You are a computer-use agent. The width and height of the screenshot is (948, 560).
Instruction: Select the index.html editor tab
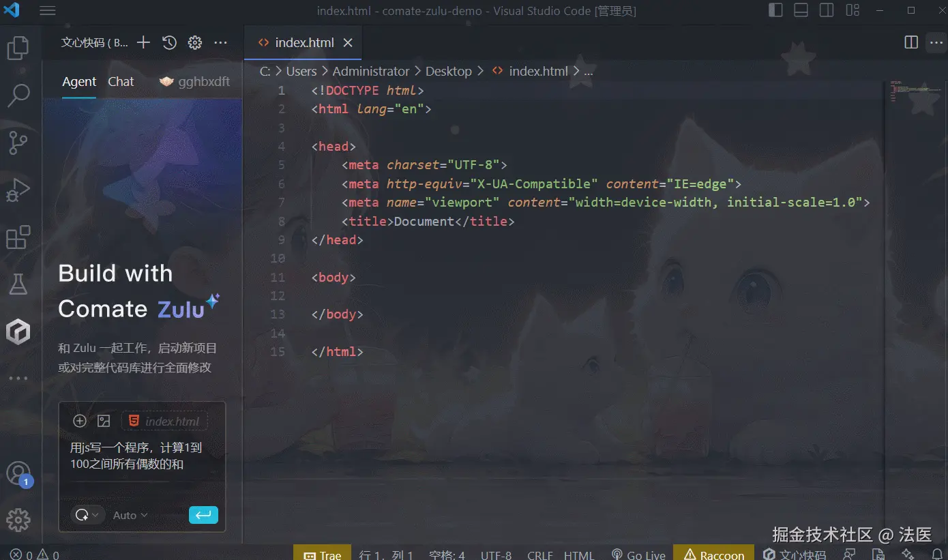coord(303,42)
